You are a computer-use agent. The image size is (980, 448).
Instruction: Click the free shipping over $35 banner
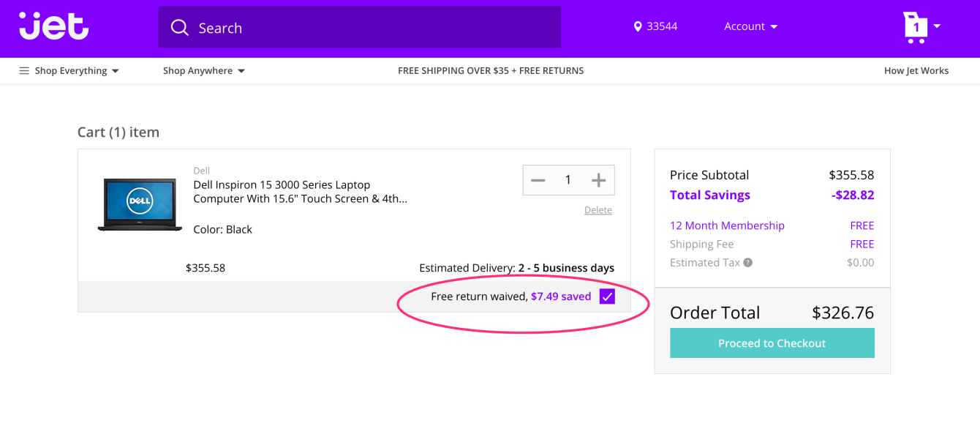click(x=491, y=71)
